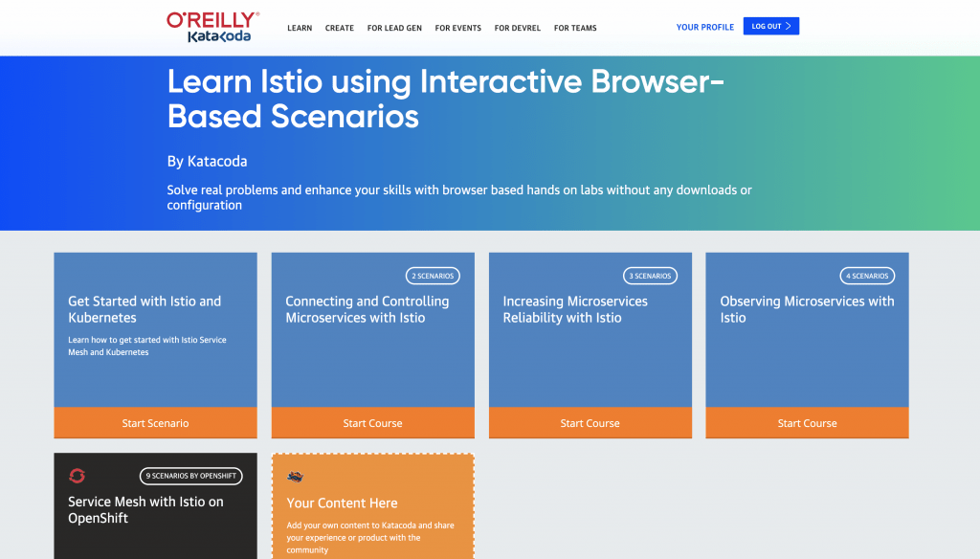Click Learn how to get started description text

pos(146,346)
